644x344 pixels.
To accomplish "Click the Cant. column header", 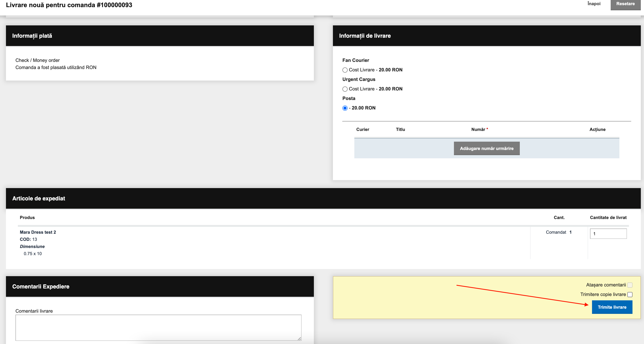I will click(x=559, y=217).
